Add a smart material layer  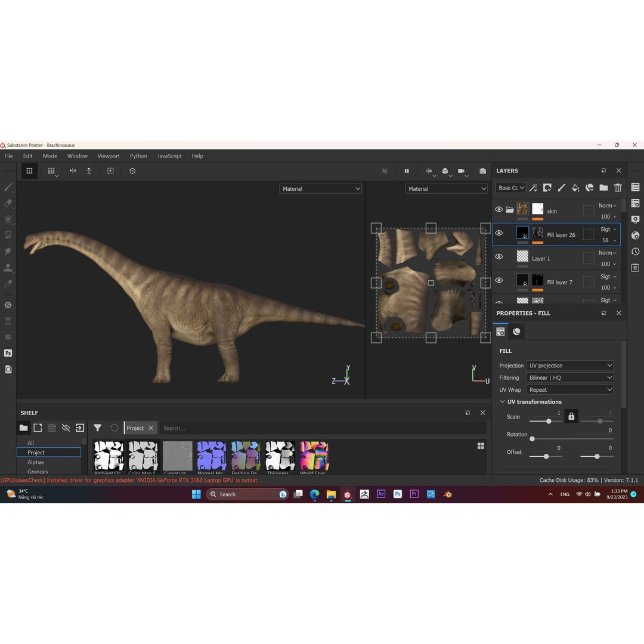(589, 188)
